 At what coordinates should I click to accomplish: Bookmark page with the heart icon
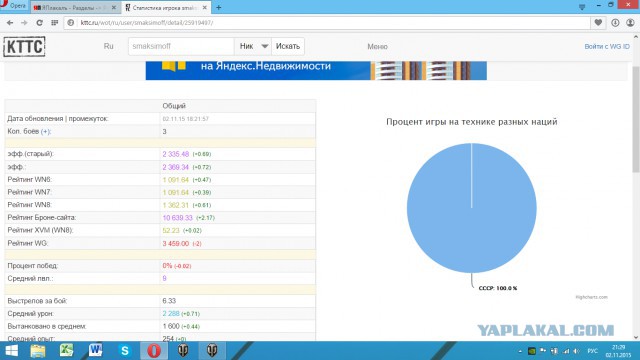pyautogui.click(x=598, y=23)
